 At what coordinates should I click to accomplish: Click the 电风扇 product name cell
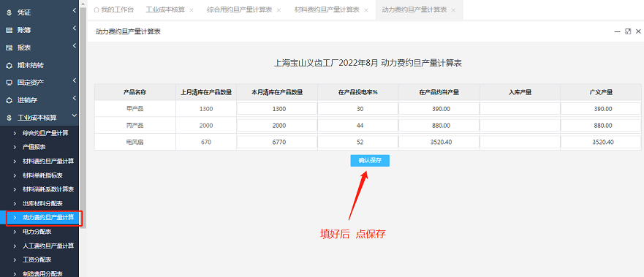pos(135,142)
